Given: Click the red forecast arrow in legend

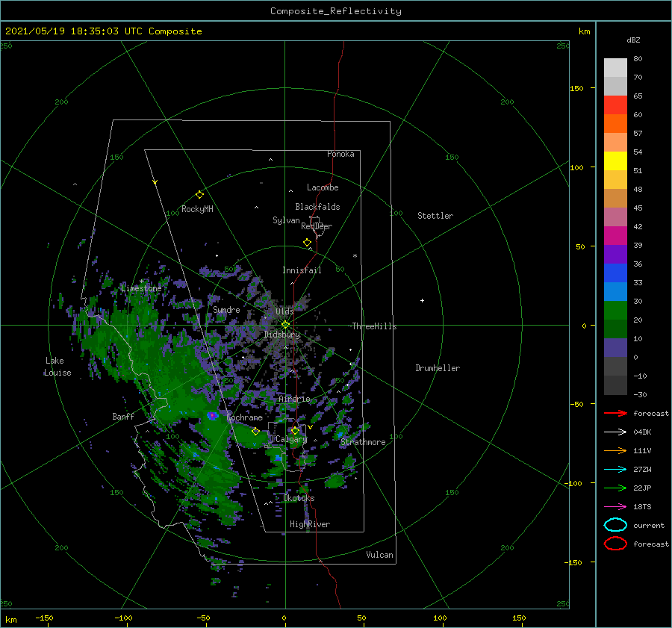Looking at the screenshot, I should click(x=615, y=413).
